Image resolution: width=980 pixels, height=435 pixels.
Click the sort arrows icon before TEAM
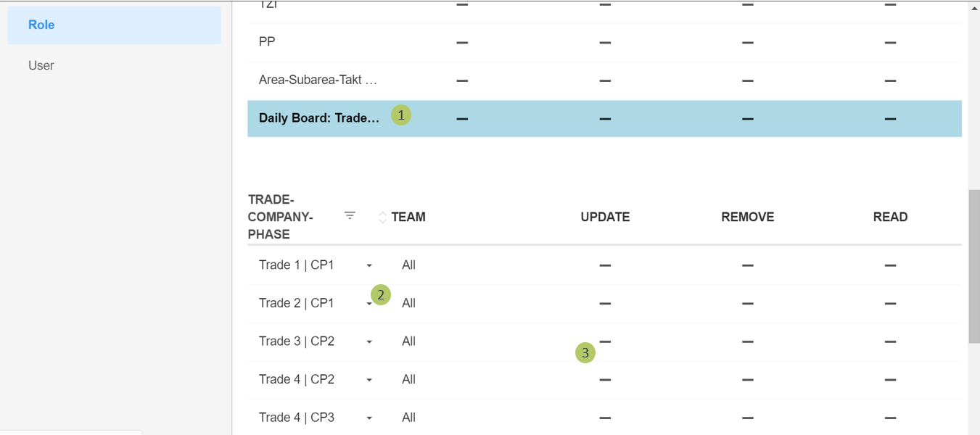coord(382,217)
